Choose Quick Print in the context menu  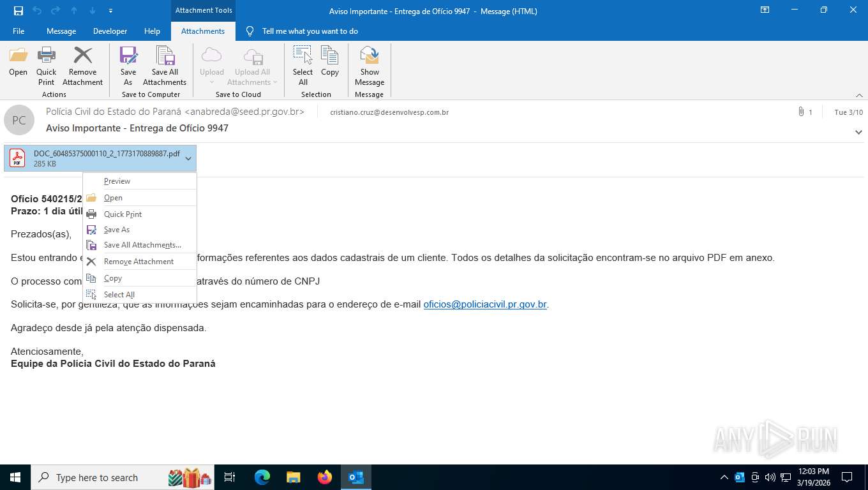140,214
